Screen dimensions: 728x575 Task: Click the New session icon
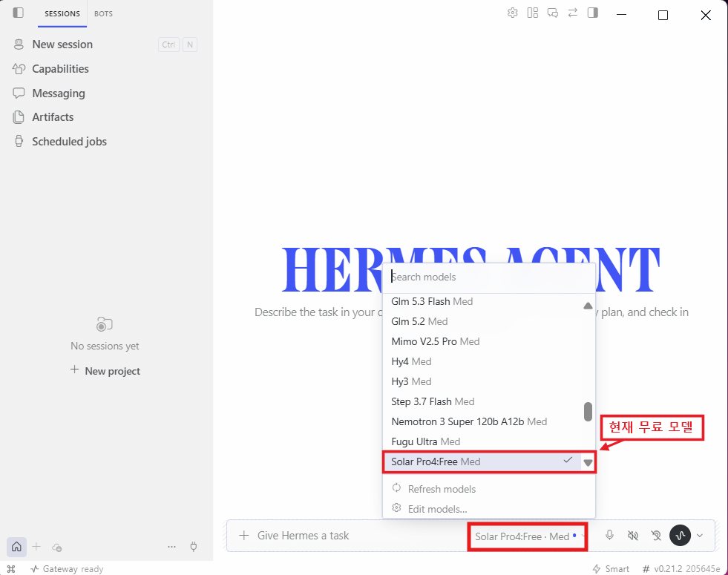[19, 45]
